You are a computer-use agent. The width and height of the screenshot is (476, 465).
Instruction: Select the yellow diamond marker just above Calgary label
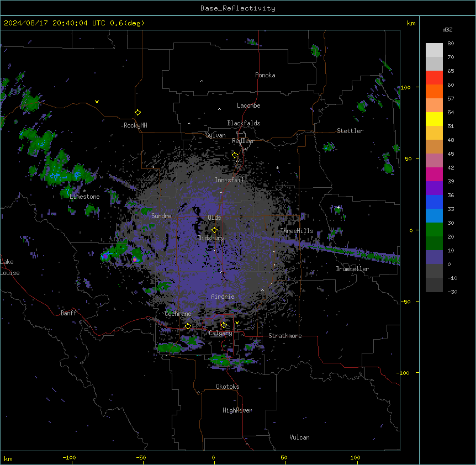[224, 325]
